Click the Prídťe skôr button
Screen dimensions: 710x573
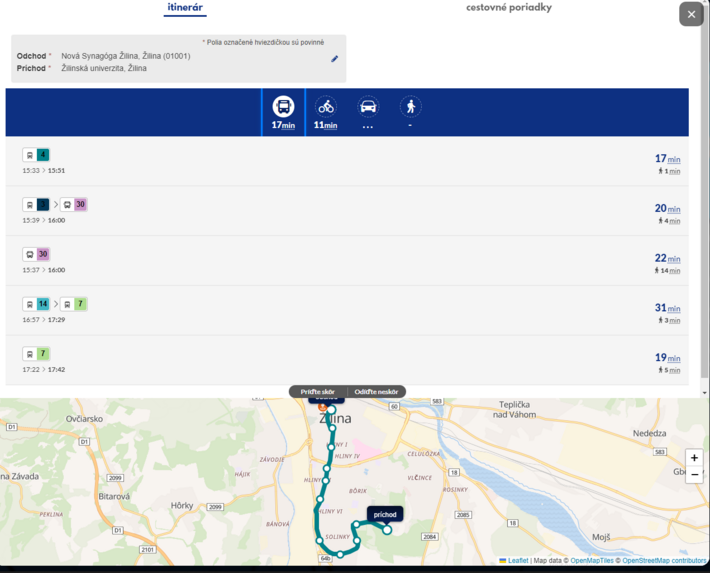(x=318, y=392)
